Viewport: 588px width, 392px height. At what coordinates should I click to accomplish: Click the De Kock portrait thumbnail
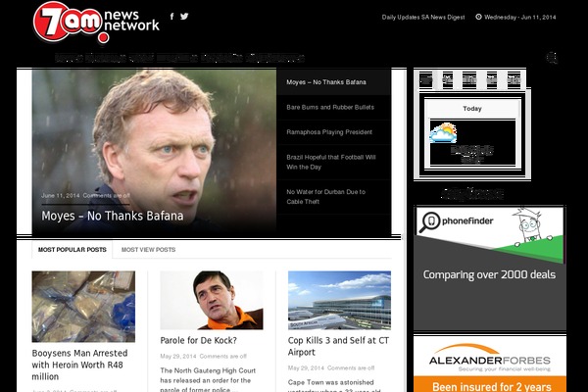point(212,300)
